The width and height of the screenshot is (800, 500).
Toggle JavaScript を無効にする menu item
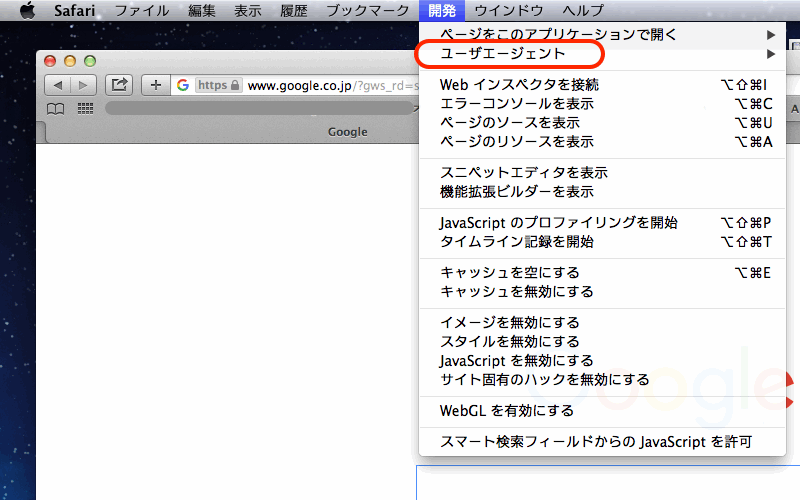point(516,360)
